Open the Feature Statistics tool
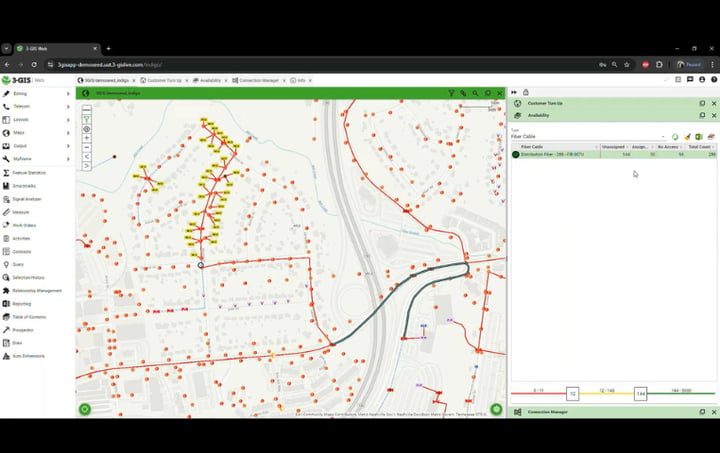This screenshot has width=720, height=453. pos(28,173)
